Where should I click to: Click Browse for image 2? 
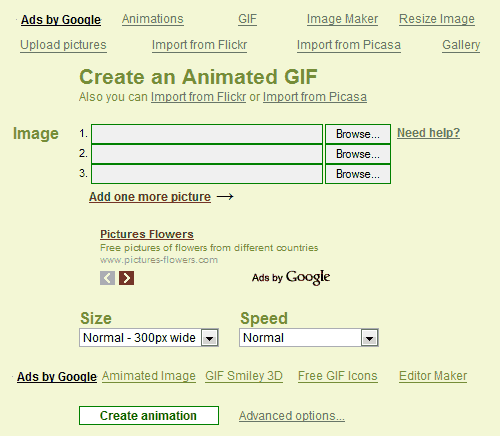click(358, 154)
